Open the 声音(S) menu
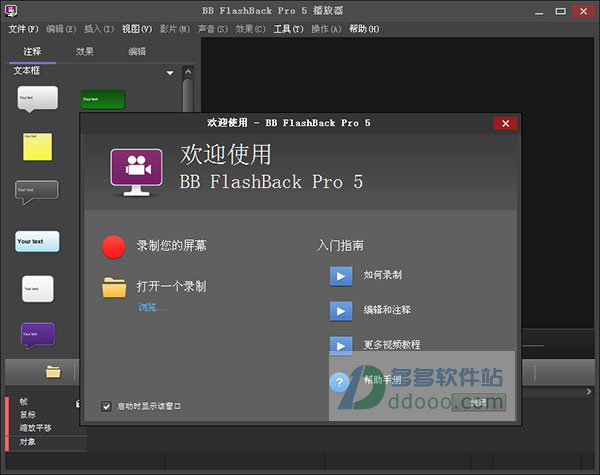The image size is (600, 475). coord(213,29)
